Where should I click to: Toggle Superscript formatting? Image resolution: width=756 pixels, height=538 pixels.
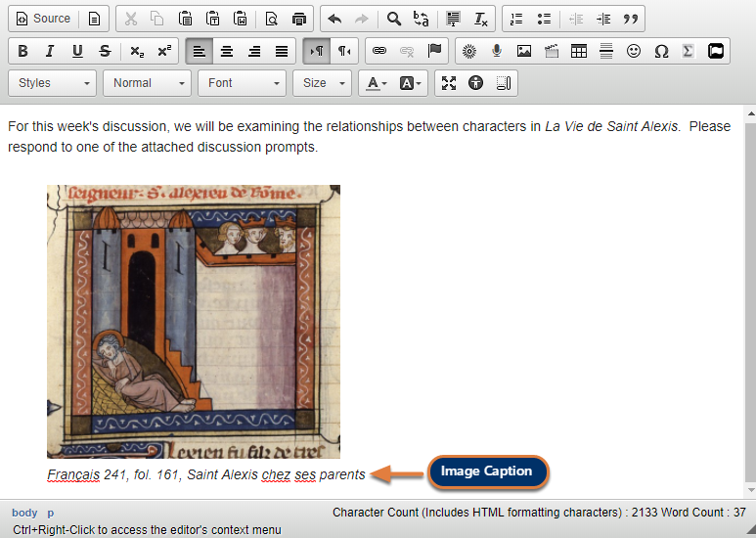click(x=164, y=51)
